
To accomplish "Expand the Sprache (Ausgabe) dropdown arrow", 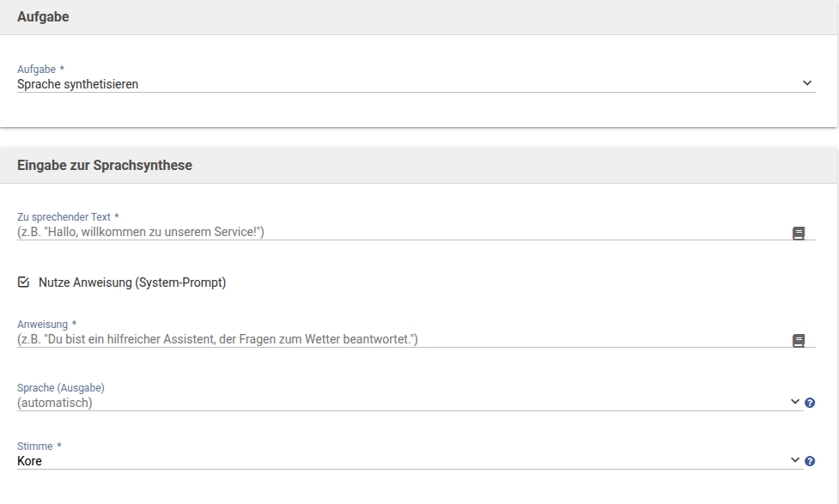I will click(x=794, y=402).
